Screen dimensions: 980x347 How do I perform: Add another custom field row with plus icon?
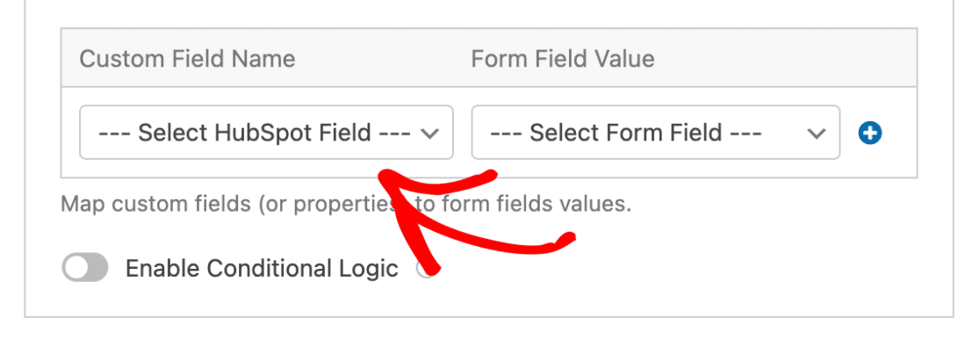click(x=870, y=134)
